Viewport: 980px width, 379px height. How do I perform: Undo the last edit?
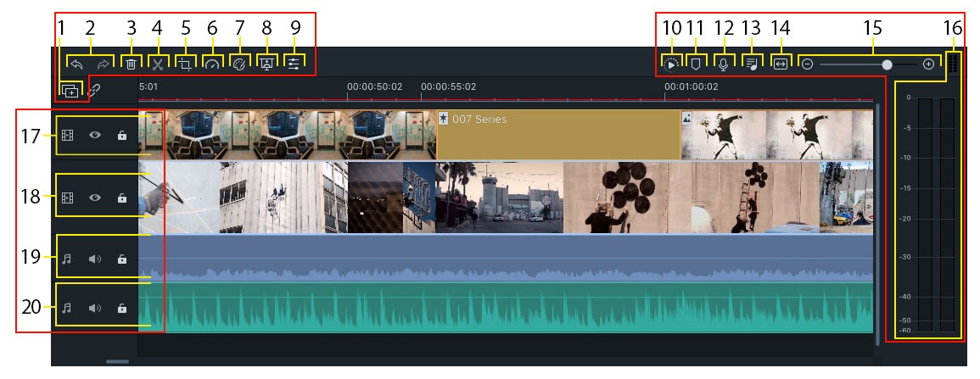(77, 64)
